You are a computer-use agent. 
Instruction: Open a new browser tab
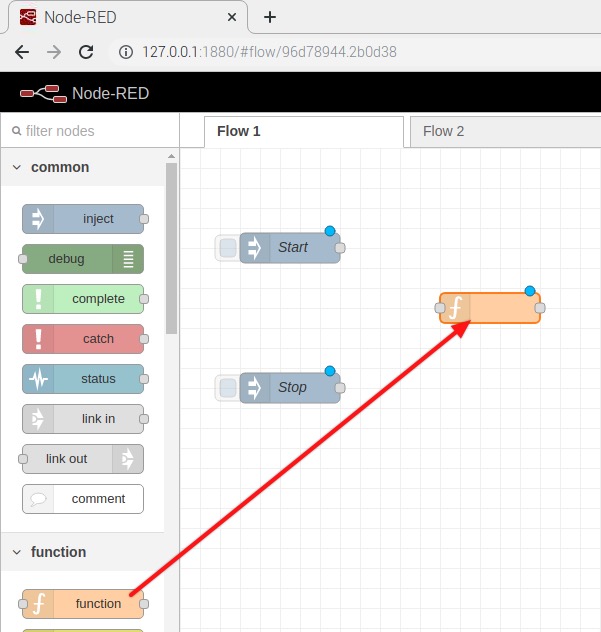pos(269,17)
